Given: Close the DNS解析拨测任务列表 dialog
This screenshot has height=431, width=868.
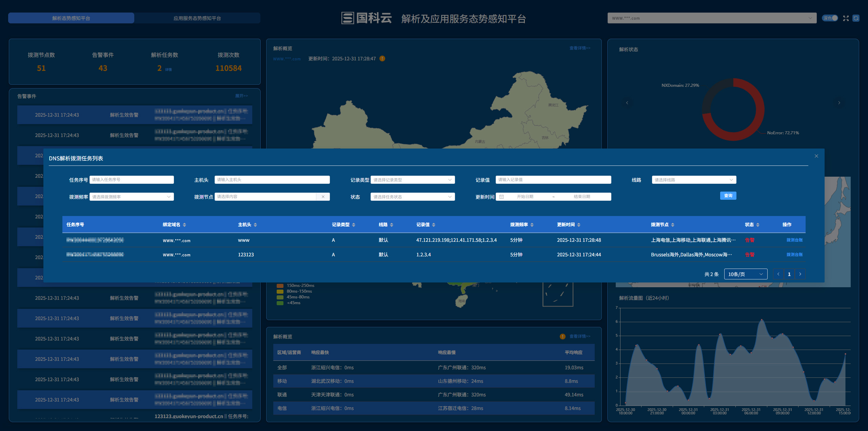Looking at the screenshot, I should pos(816,156).
